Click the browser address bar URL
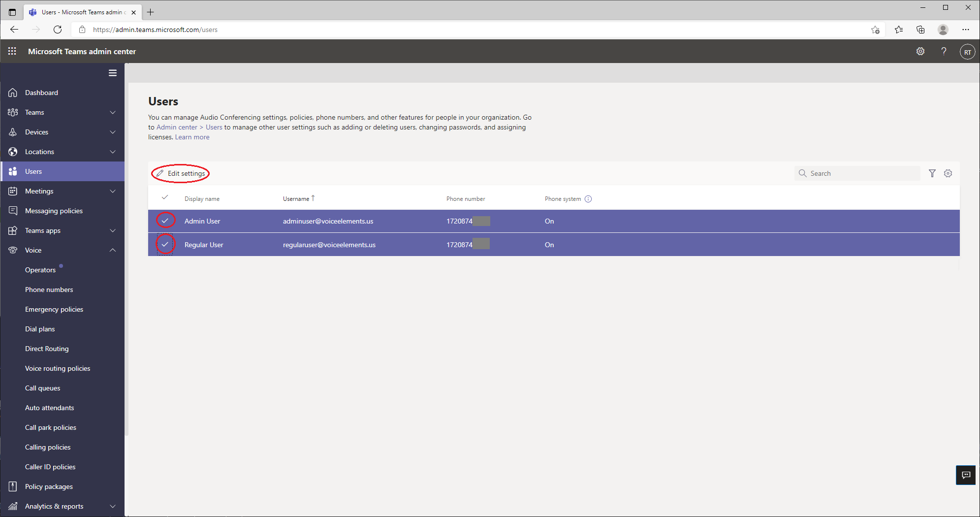The height and width of the screenshot is (517, 980). 155,30
